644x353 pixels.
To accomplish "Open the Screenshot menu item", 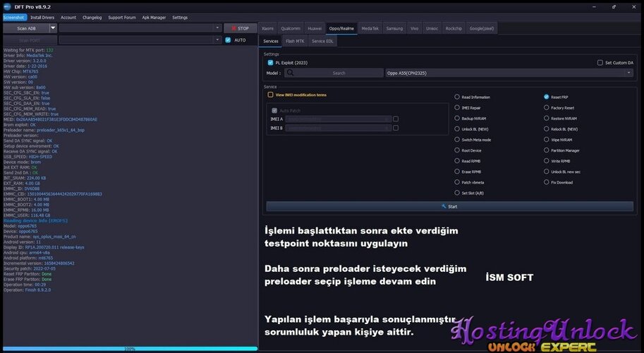I will tap(14, 17).
